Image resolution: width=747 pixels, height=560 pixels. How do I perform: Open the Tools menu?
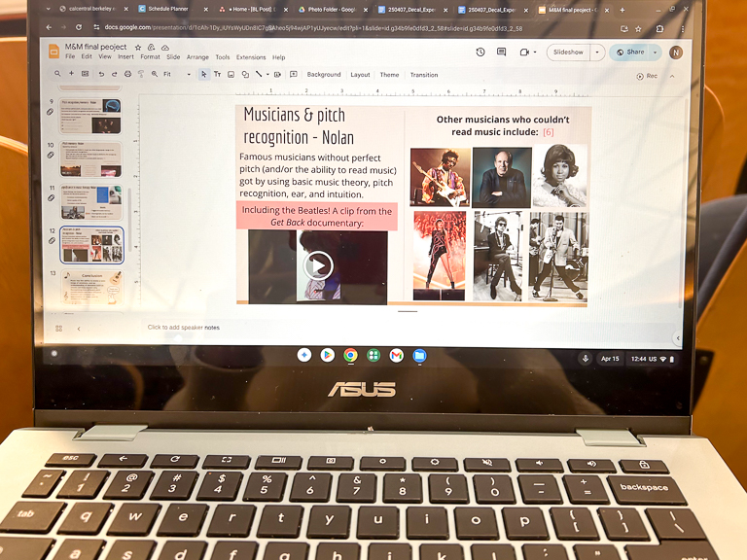pyautogui.click(x=223, y=57)
